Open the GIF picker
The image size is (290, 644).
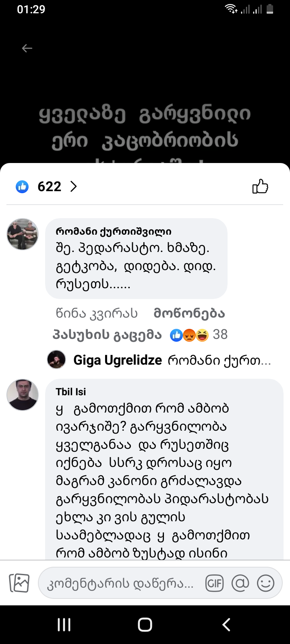click(214, 583)
